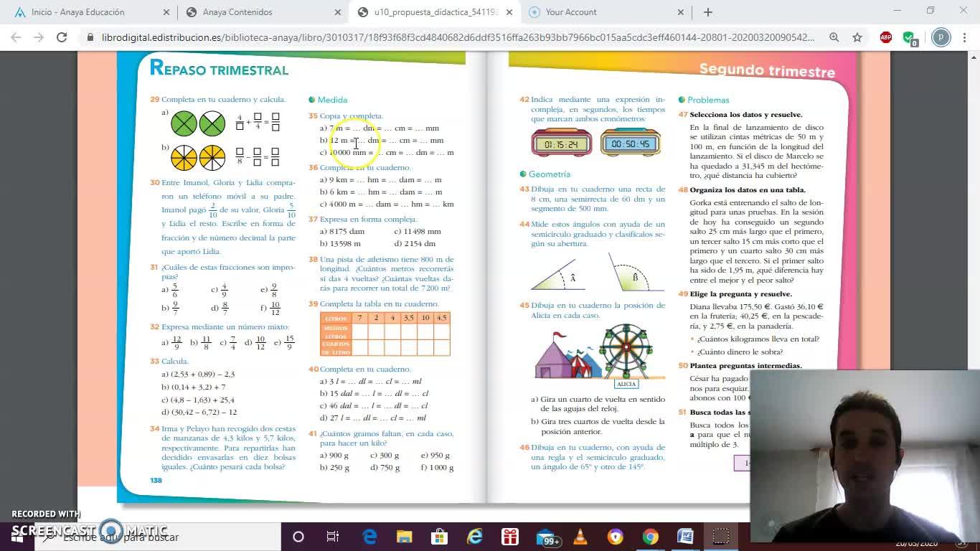
Task: Open the screen recorder icon on taskbar
Action: point(721,537)
